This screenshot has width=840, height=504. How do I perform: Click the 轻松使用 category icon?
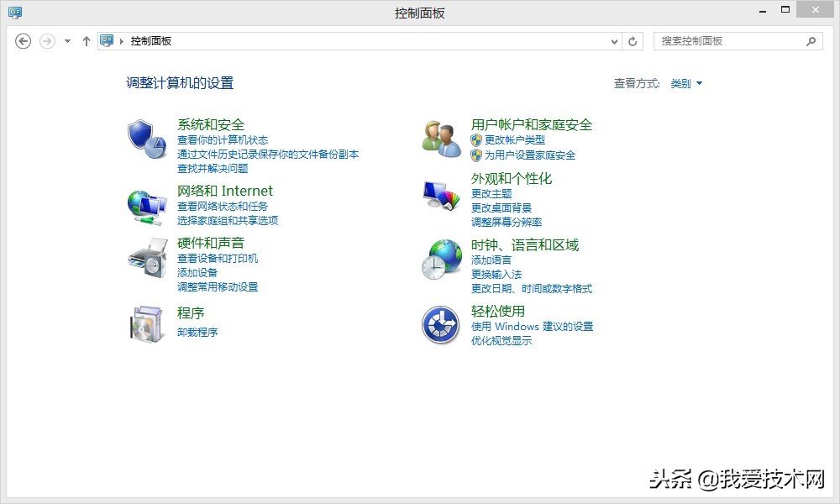click(x=438, y=326)
